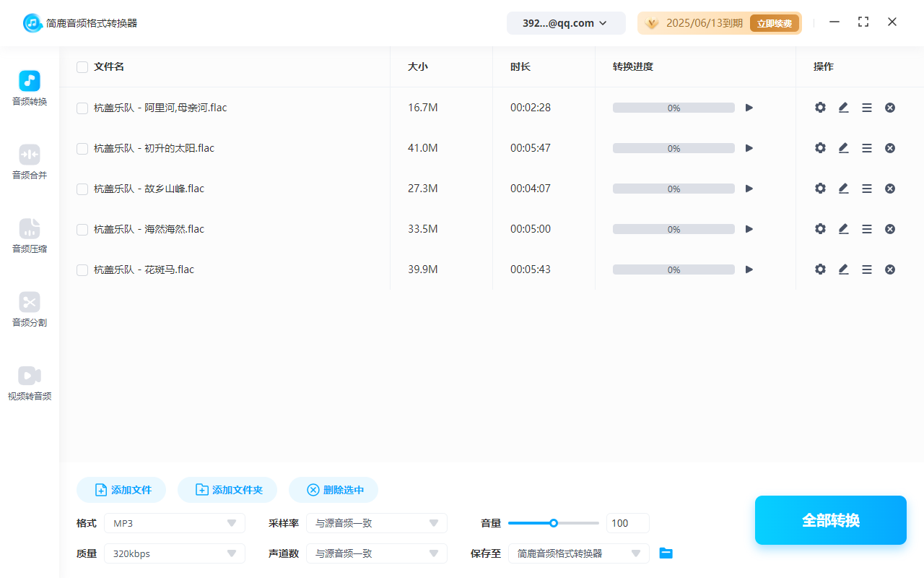
Task: Open the 质量 320kbps dropdown
Action: (x=175, y=553)
